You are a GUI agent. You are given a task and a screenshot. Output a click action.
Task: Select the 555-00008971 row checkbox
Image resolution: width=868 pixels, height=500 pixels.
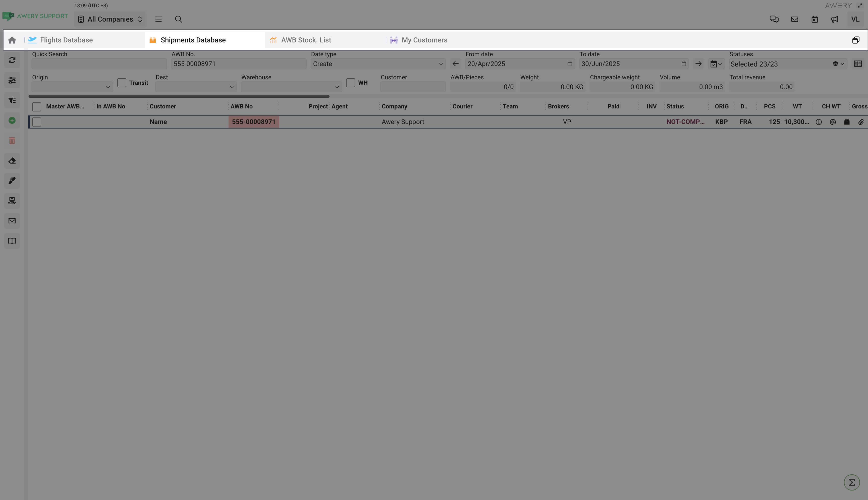tap(37, 122)
